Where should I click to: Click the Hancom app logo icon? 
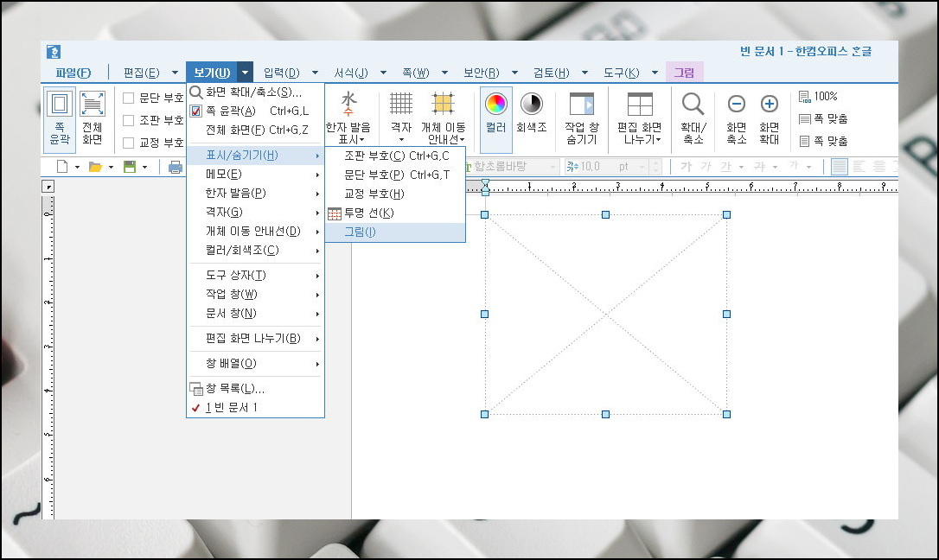(54, 52)
